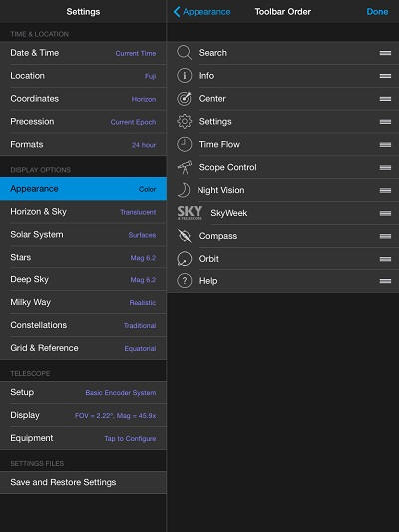Click the Time Flow clock icon
Viewport: 399px width, 532px height.
185,144
